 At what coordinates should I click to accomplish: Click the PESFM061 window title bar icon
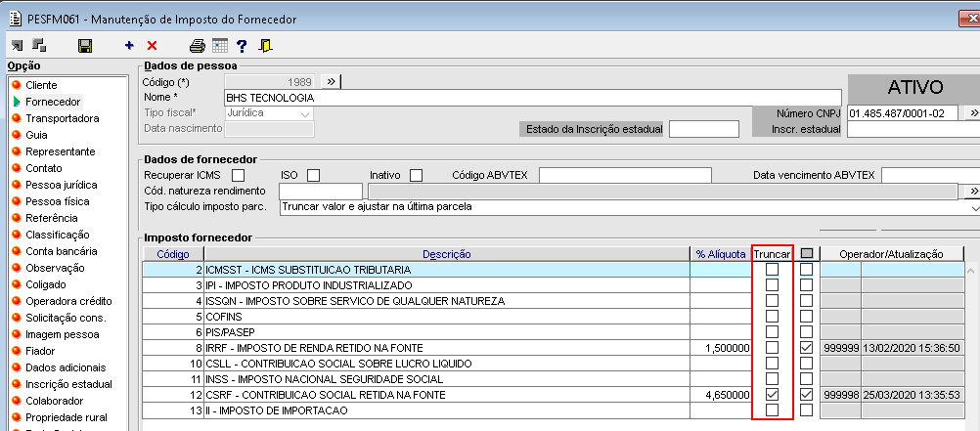(16, 19)
